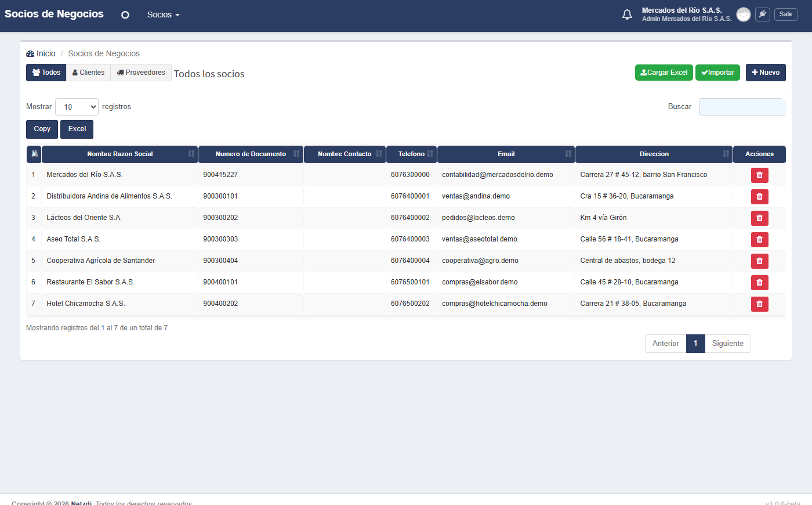
Task: Sort by the Telefono column
Action: click(x=411, y=154)
